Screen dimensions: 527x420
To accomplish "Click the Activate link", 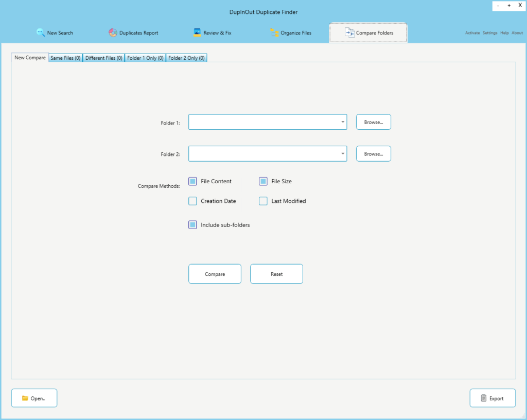I will [472, 33].
